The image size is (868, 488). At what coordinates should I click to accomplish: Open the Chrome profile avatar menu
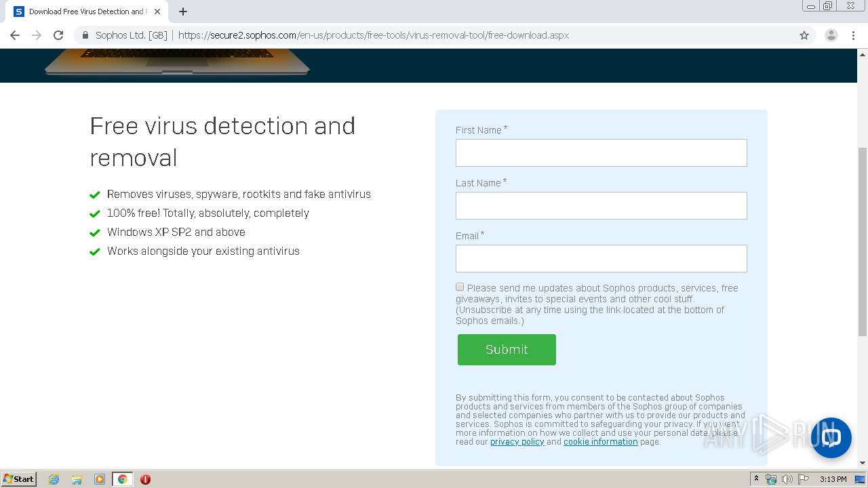831,35
